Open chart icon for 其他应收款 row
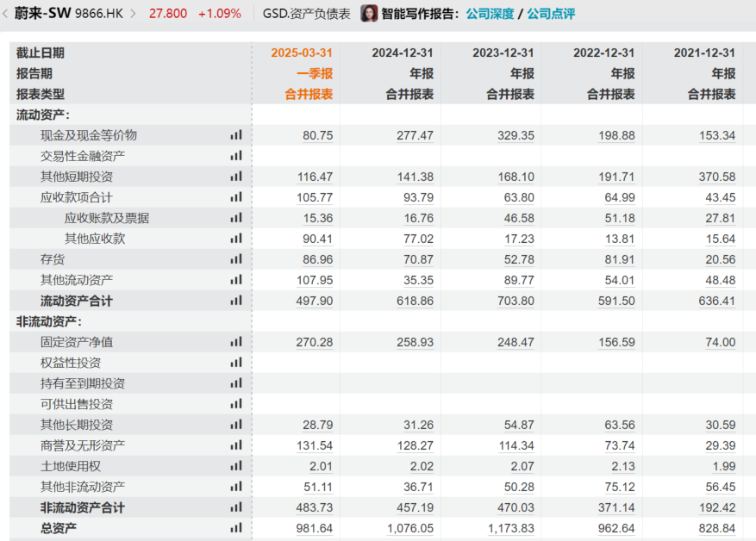Image resolution: width=756 pixels, height=541 pixels. pos(236,239)
